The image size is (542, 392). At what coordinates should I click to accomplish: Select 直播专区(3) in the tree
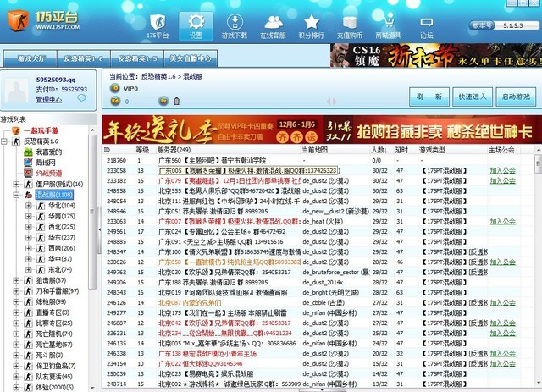click(53, 313)
